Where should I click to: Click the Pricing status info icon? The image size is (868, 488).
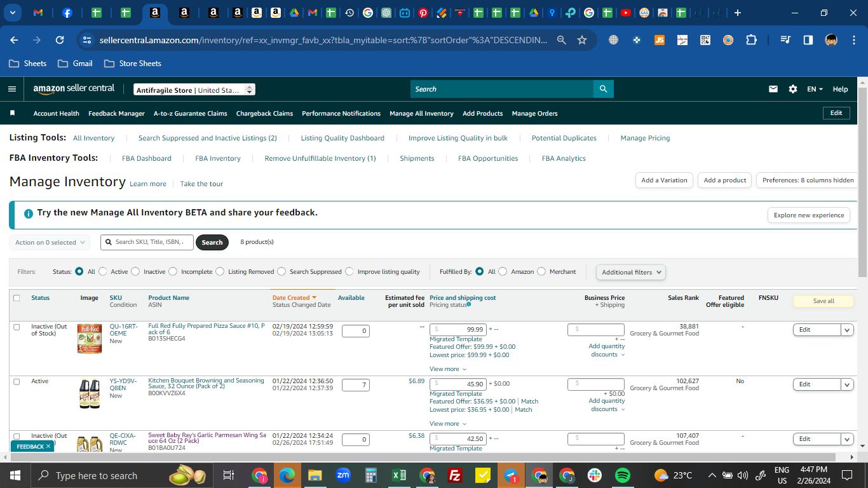(469, 304)
